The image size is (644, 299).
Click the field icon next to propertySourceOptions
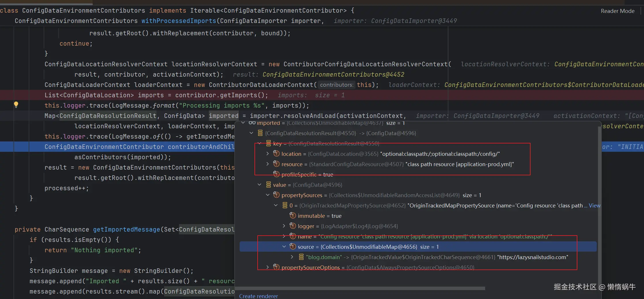pos(276,267)
